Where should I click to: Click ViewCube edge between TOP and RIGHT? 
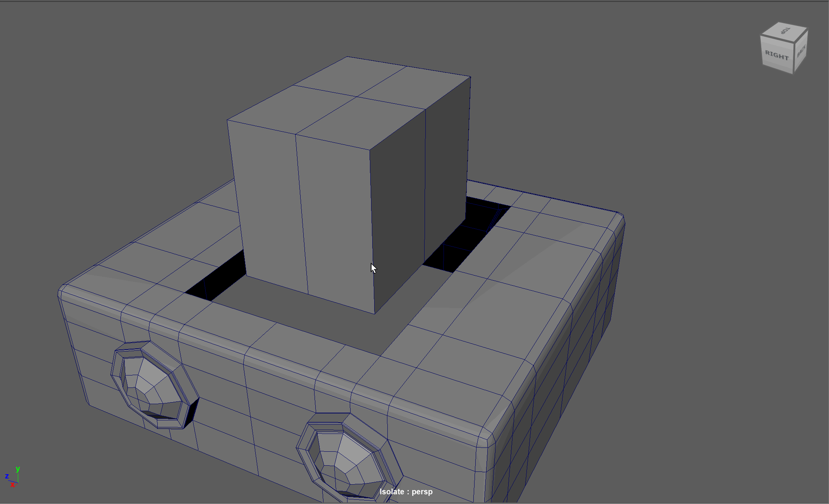pos(777,39)
